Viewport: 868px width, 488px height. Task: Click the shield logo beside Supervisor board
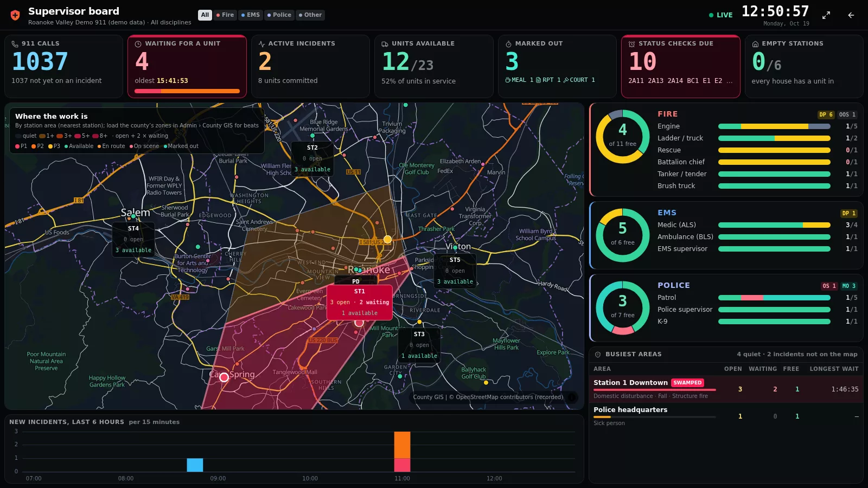15,15
